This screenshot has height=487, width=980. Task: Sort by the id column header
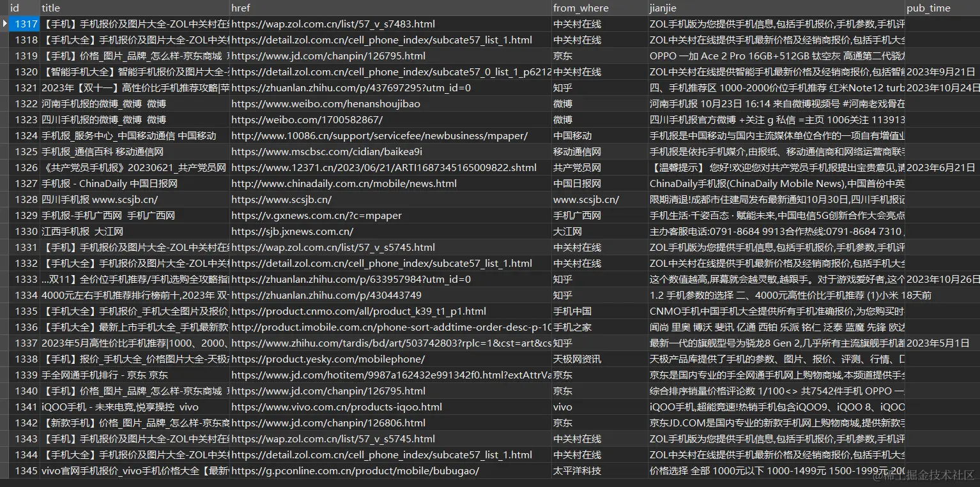click(x=24, y=8)
